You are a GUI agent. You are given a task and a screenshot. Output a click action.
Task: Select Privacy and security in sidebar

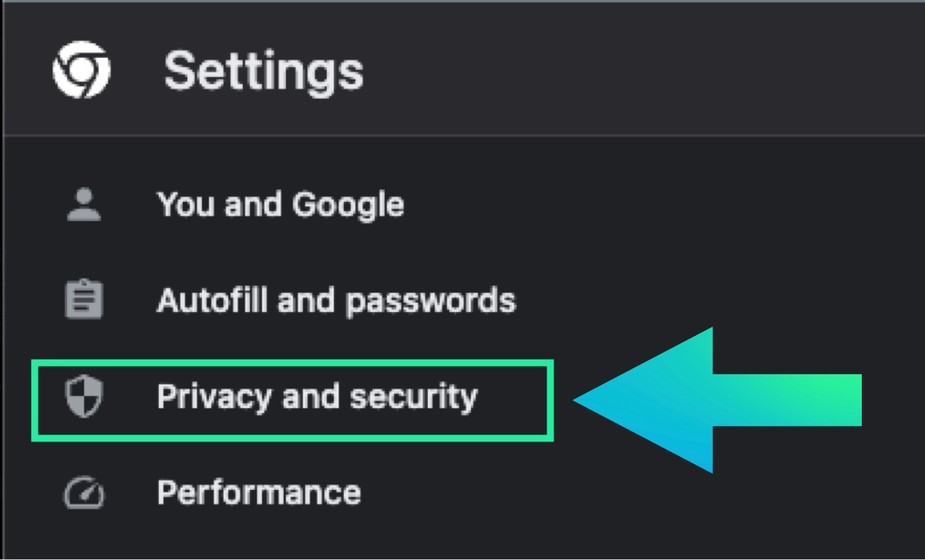[317, 397]
